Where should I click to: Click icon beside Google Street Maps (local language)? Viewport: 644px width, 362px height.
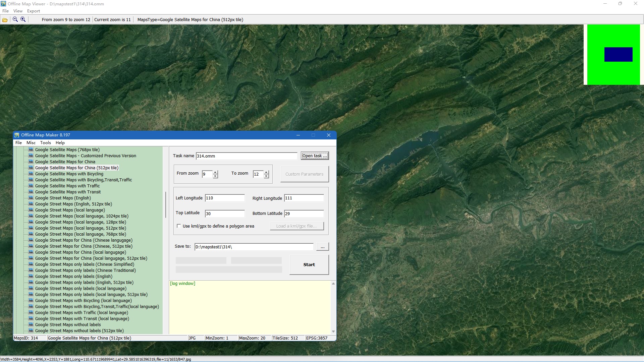point(31,210)
